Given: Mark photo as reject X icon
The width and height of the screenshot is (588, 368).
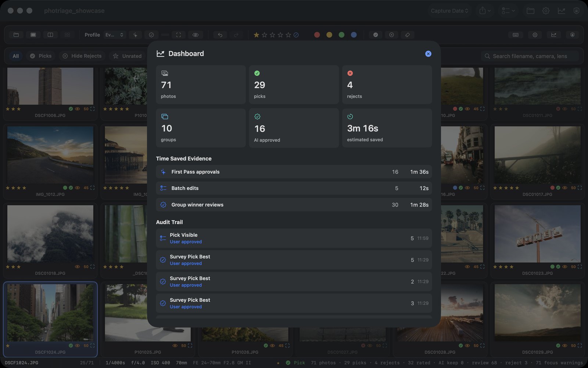Looking at the screenshot, I should 392,35.
